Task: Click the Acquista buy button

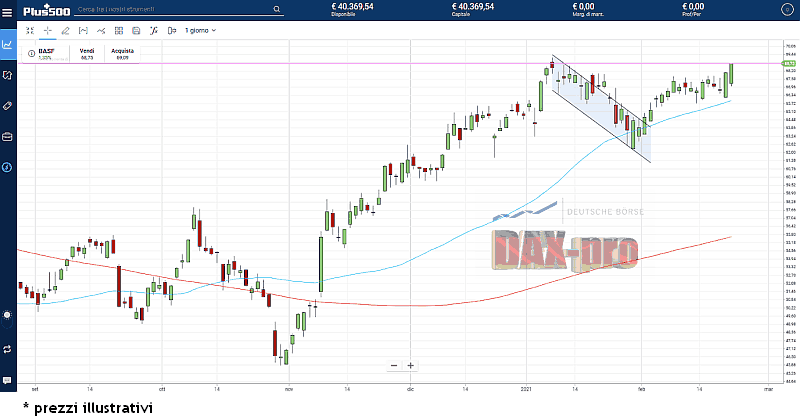Action: coord(122,54)
